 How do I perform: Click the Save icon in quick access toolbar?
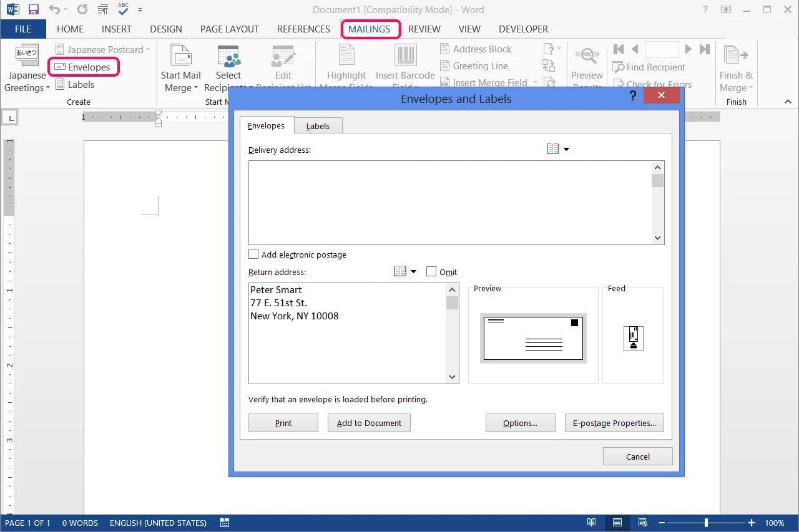[x=34, y=9]
